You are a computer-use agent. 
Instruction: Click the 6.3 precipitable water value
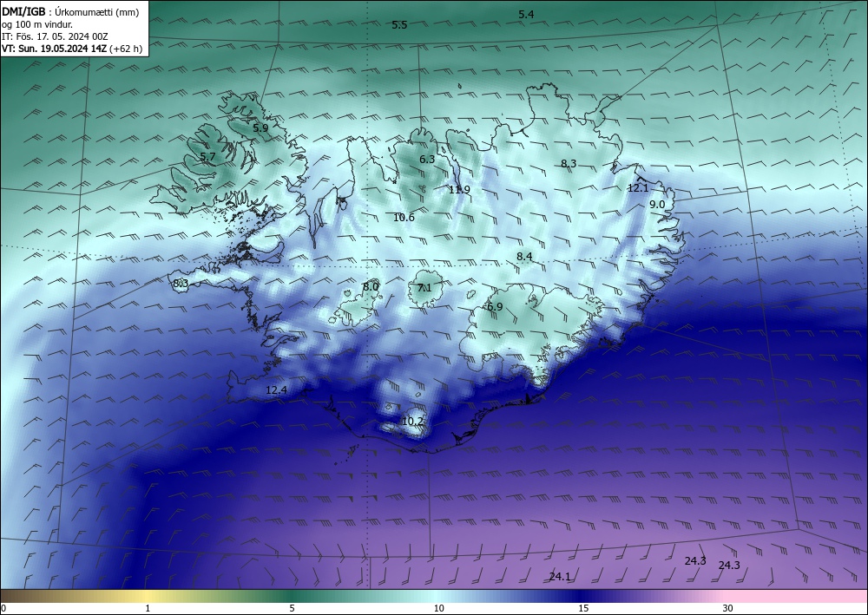click(427, 160)
